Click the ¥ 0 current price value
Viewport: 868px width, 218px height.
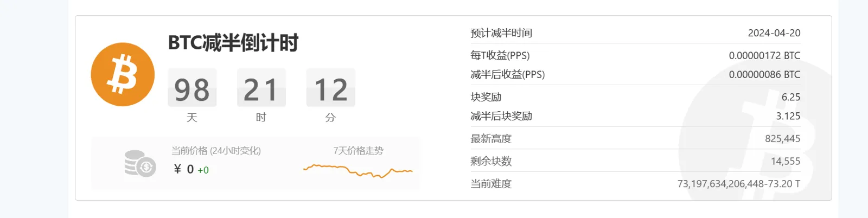183,169
